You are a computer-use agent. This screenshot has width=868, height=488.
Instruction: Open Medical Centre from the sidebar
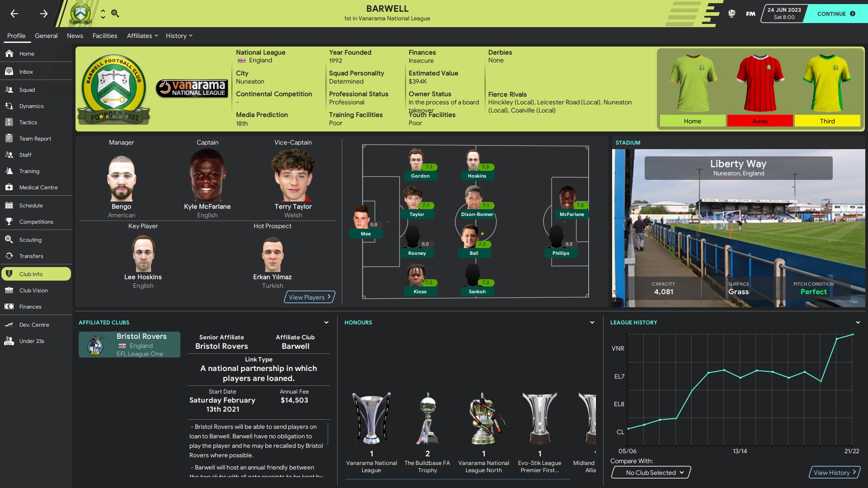36,187
